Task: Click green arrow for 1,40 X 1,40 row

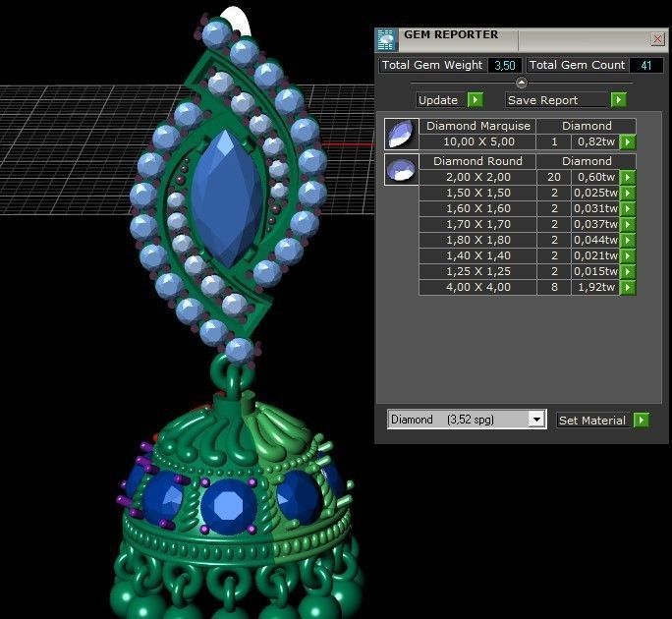Action: 628,255
